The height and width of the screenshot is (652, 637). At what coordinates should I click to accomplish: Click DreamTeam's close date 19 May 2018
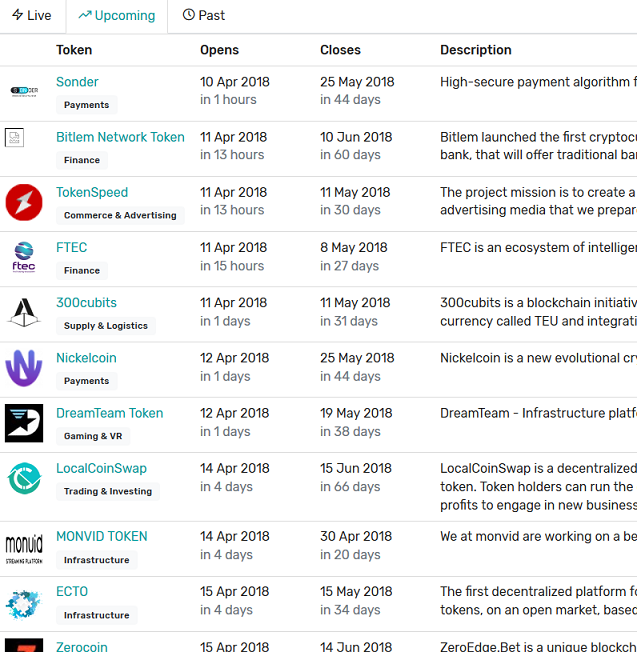[356, 413]
